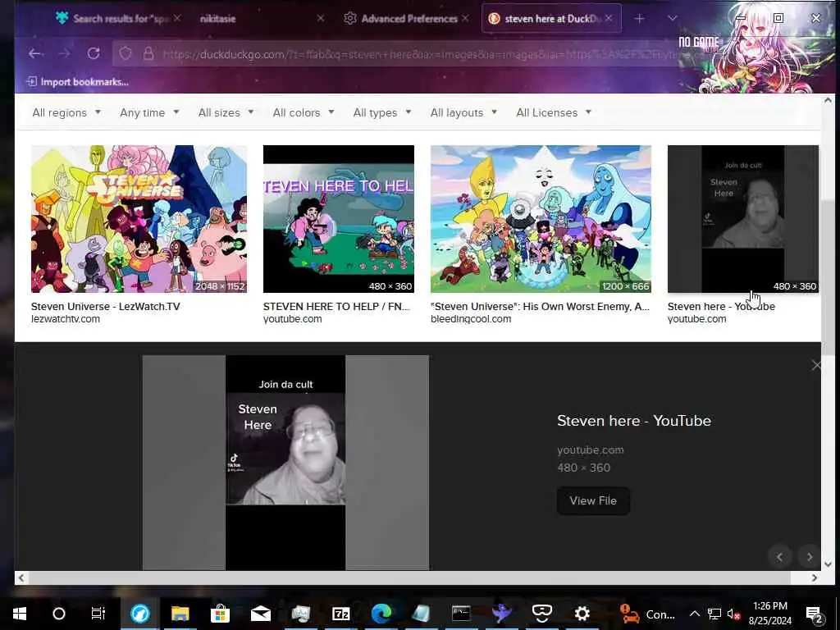Open File Explorer from the taskbar
The image size is (840, 630).
[180, 614]
